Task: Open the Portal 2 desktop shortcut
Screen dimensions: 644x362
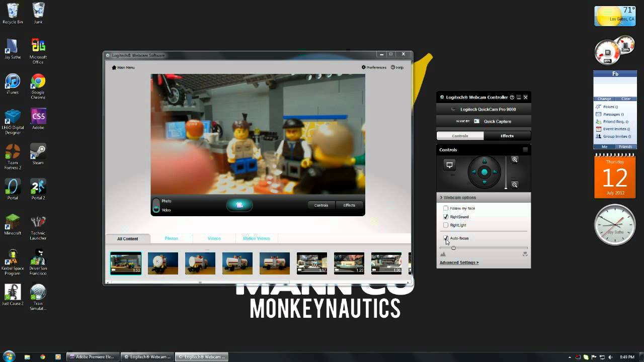Action: tap(38, 190)
